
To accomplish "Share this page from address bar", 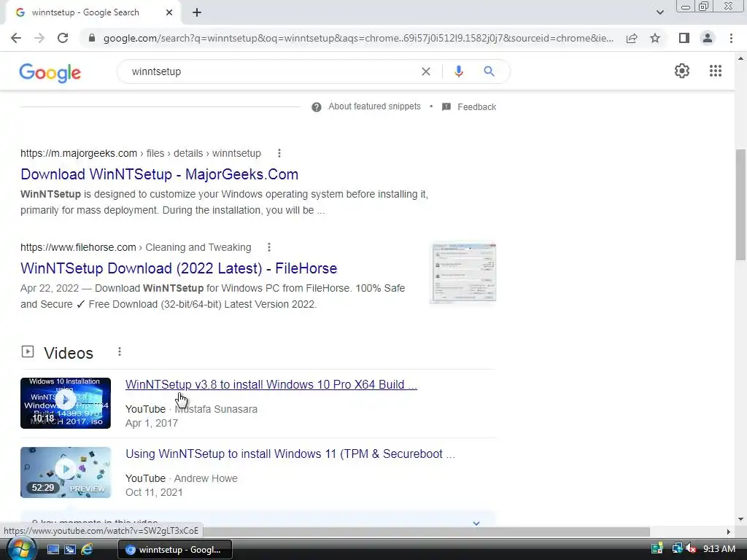I will (632, 38).
